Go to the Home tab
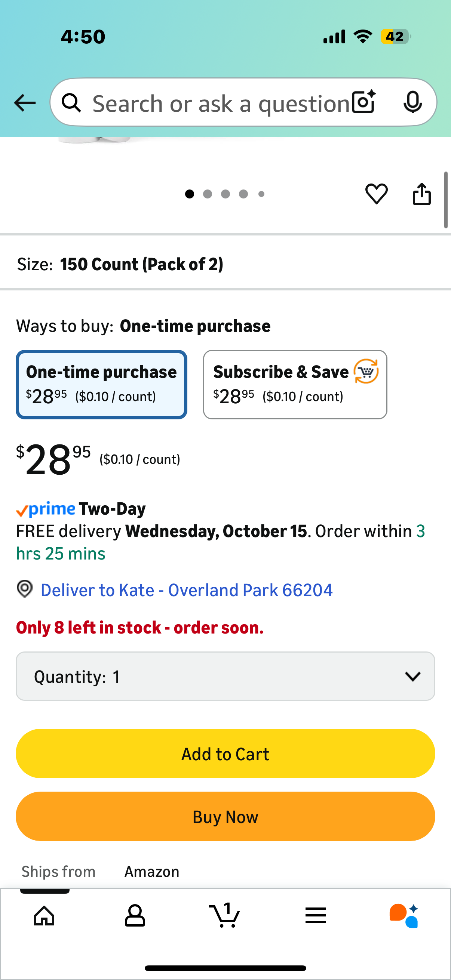Viewport: 451px width, 980px height. pos(45,915)
